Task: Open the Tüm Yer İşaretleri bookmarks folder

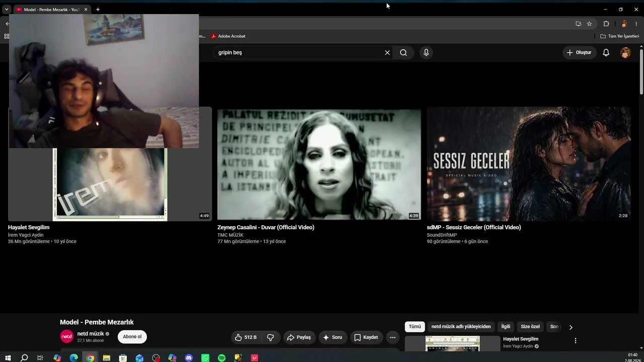Action: tap(620, 36)
